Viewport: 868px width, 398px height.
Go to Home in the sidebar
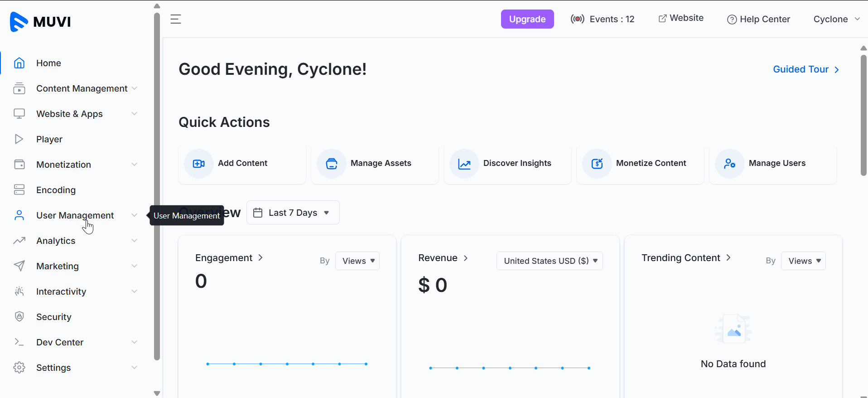click(48, 63)
